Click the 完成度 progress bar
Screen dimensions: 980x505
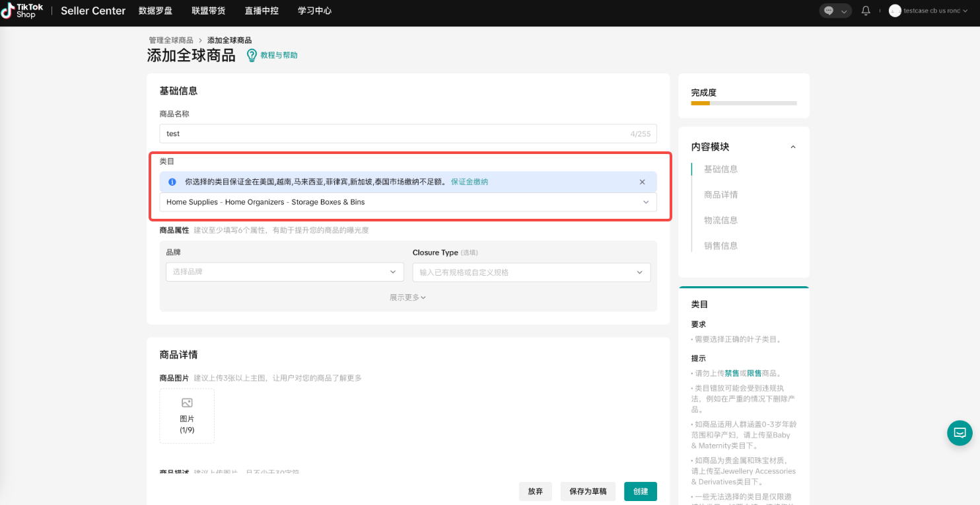click(x=744, y=103)
